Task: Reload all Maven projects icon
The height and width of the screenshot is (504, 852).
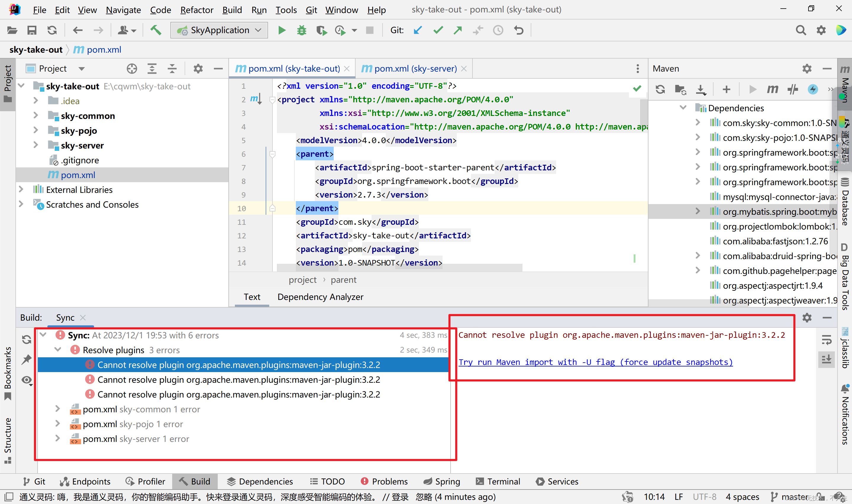Action: [660, 89]
